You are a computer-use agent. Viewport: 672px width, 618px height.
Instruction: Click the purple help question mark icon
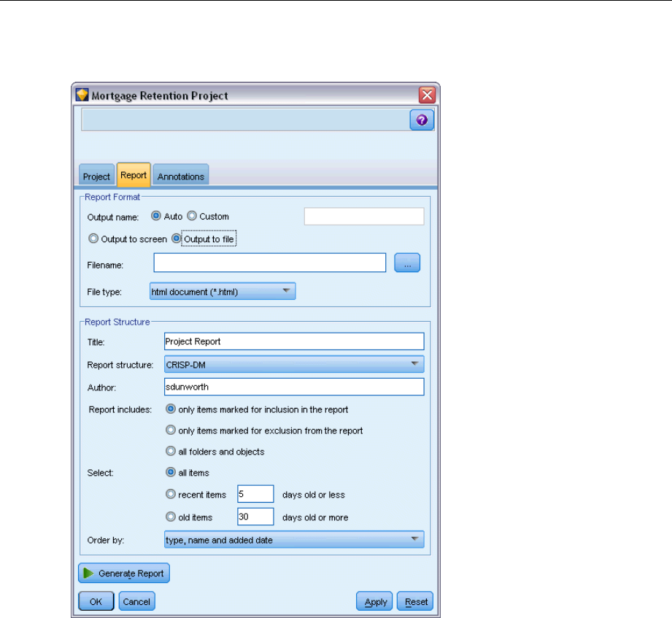pyautogui.click(x=422, y=120)
